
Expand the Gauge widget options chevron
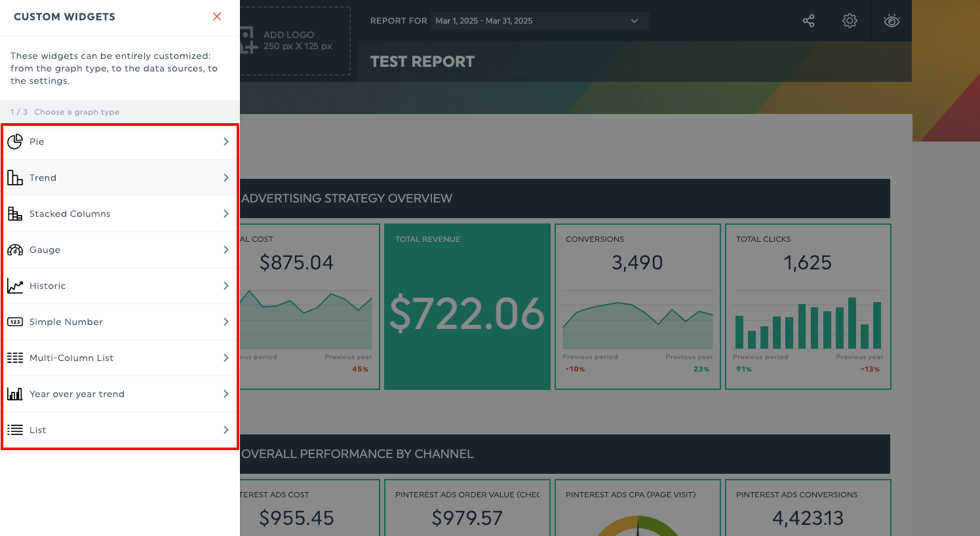[x=225, y=249]
